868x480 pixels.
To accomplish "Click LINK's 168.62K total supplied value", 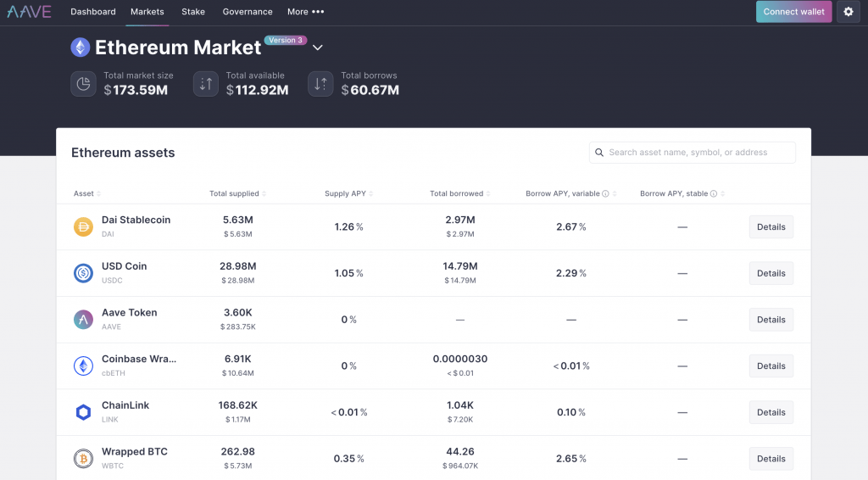I will coord(238,405).
